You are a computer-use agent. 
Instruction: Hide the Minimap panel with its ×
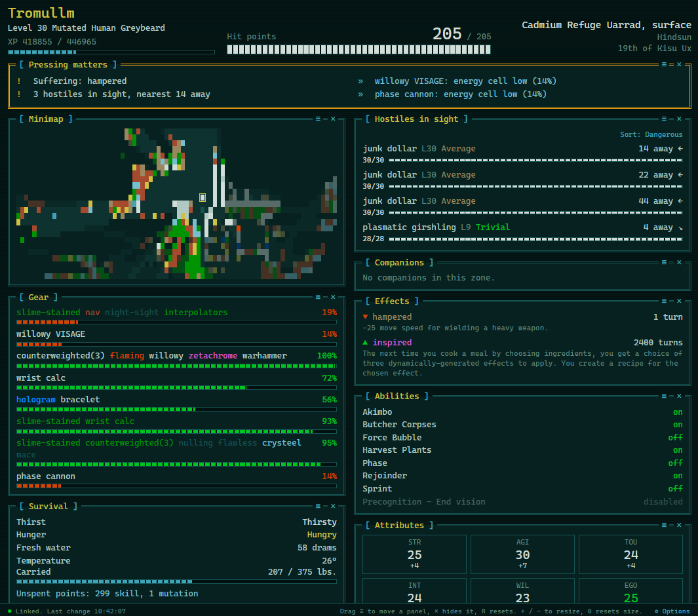[333, 119]
